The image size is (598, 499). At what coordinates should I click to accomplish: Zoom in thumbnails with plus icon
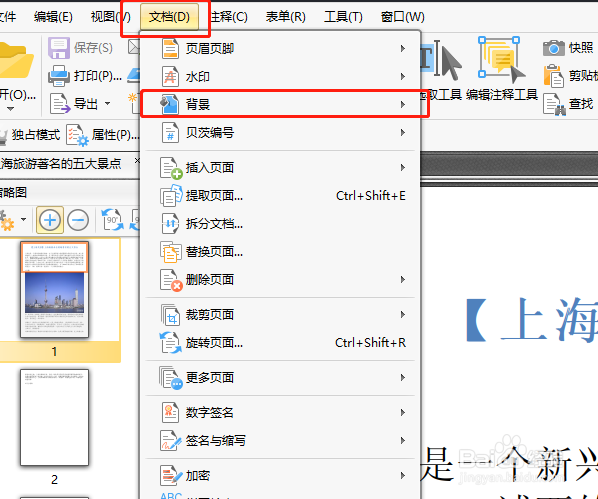[50, 220]
